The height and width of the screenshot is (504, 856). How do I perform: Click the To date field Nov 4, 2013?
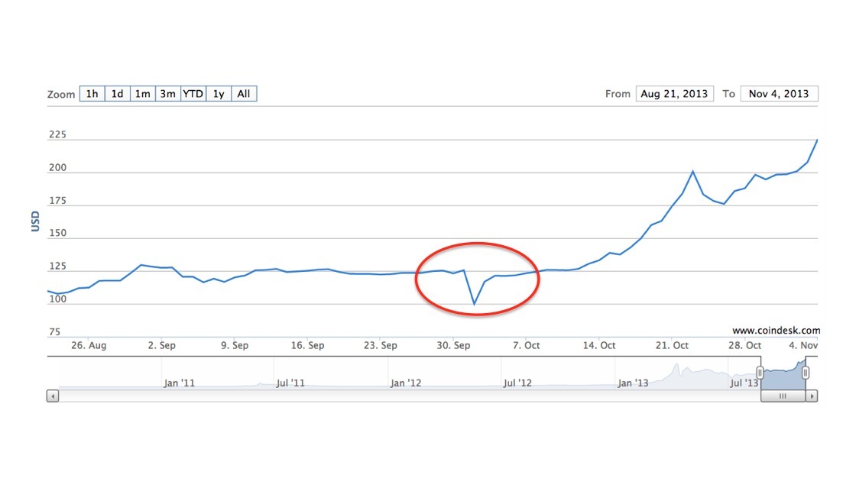pos(779,94)
